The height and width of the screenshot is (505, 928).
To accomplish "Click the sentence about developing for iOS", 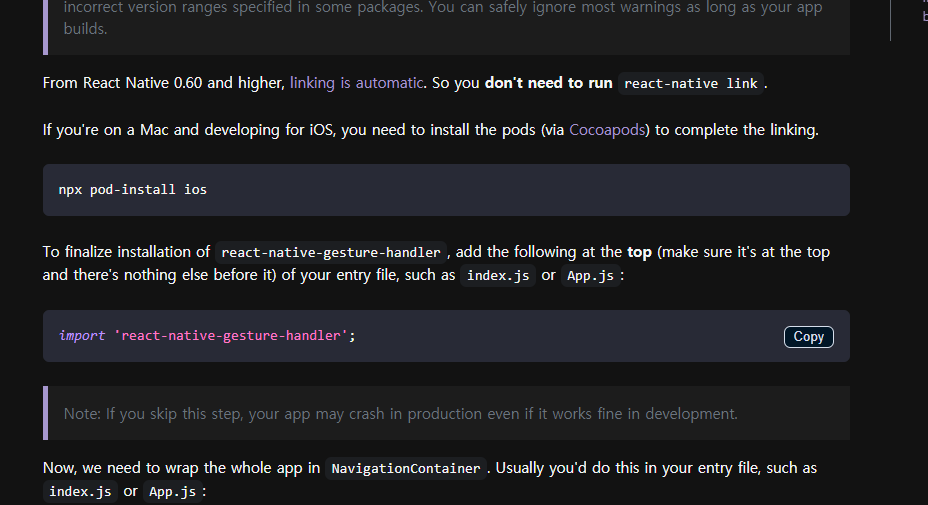I will [x=431, y=130].
